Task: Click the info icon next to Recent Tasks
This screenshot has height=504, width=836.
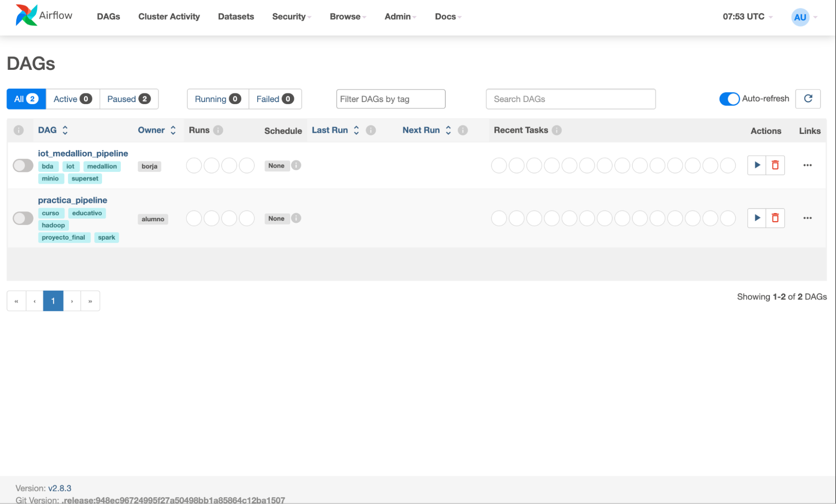Action: pyautogui.click(x=556, y=130)
